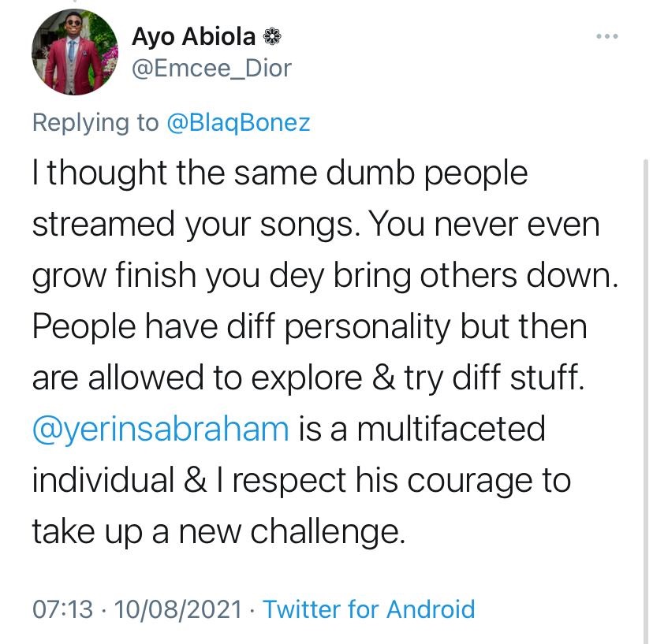
Task: Open the Twitter for Android source link
Action: [x=368, y=609]
